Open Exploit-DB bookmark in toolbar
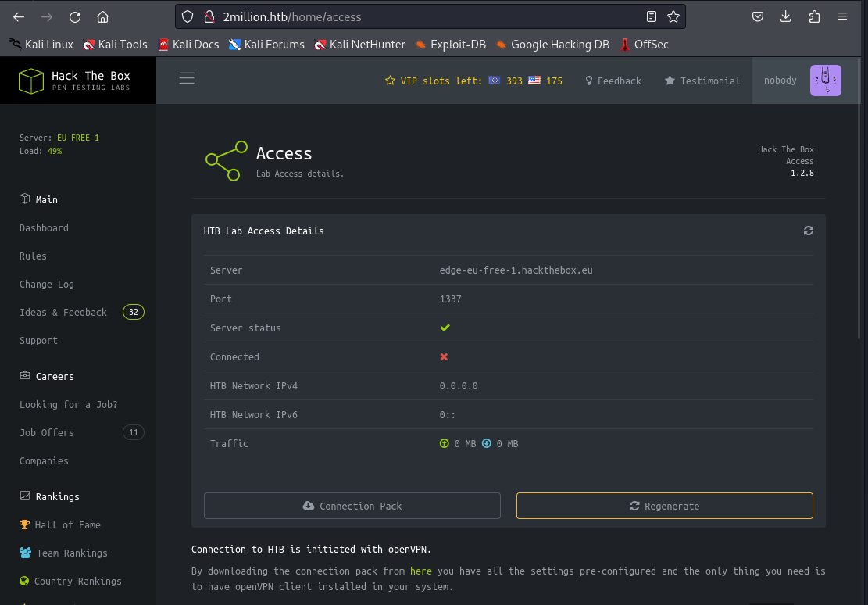This screenshot has height=605, width=868. [x=450, y=45]
